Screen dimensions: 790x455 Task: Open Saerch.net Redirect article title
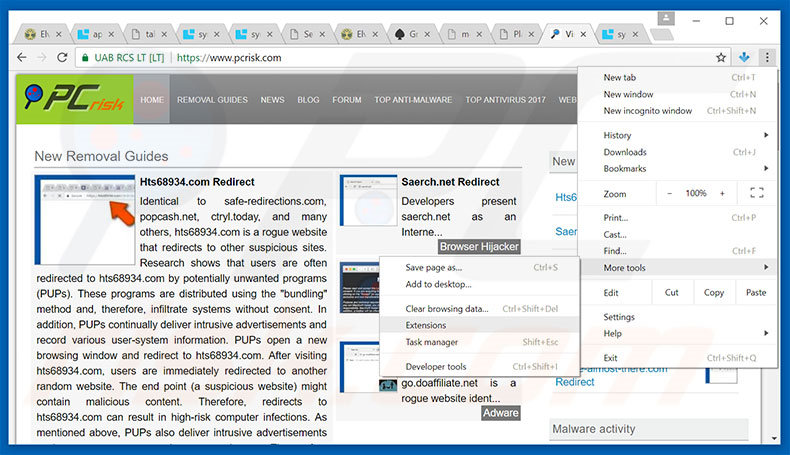tap(450, 182)
